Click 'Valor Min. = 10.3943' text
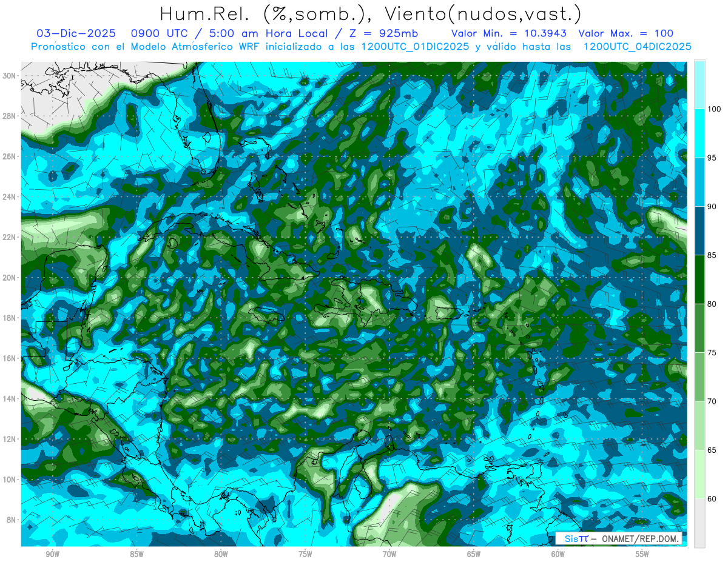This screenshot has width=728, height=562. 510,33
